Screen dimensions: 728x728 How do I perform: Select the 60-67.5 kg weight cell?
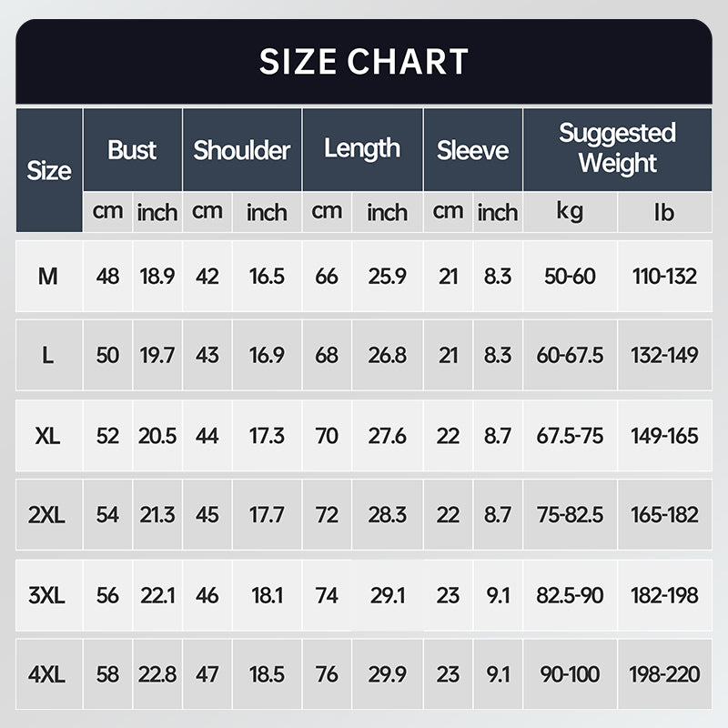(x=570, y=356)
